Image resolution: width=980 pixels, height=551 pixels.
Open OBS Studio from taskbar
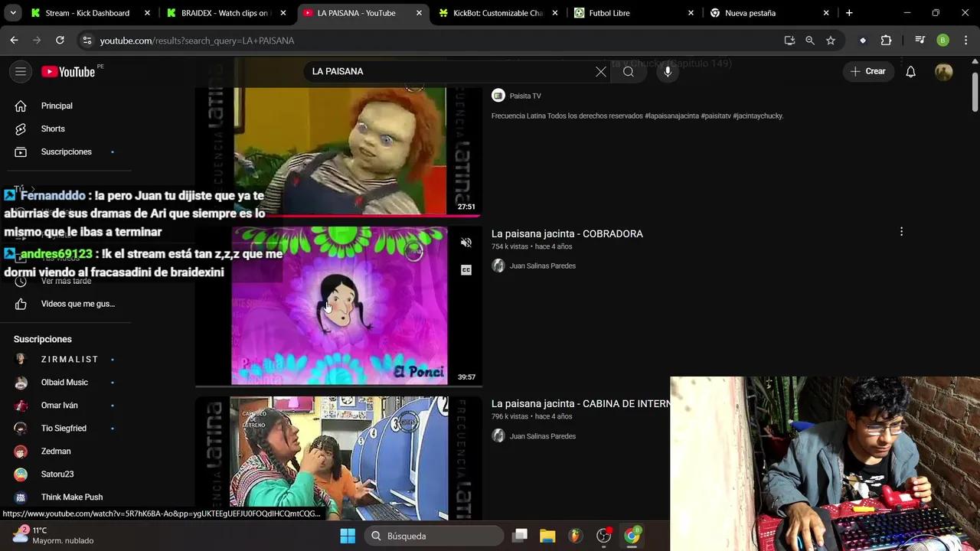pyautogui.click(x=604, y=536)
